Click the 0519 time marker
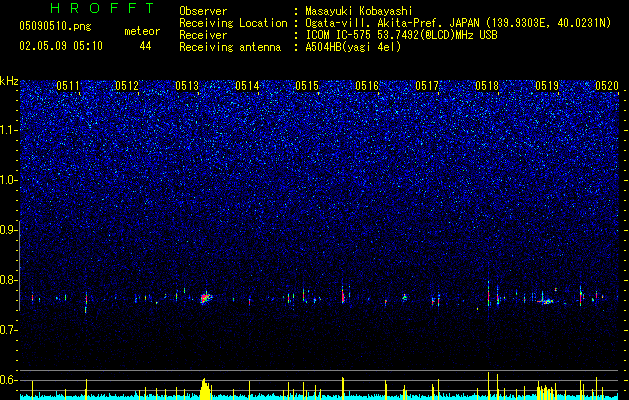 point(547,86)
